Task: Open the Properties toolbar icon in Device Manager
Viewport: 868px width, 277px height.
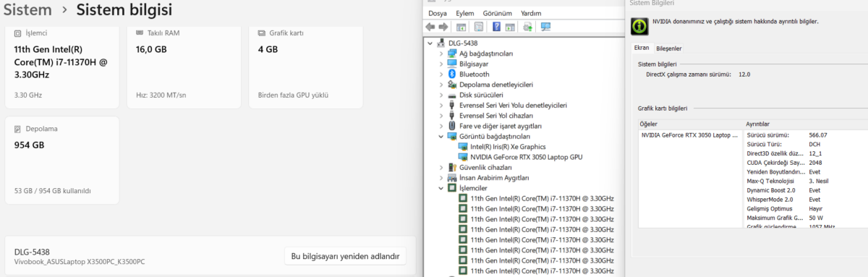Action: coord(478,27)
